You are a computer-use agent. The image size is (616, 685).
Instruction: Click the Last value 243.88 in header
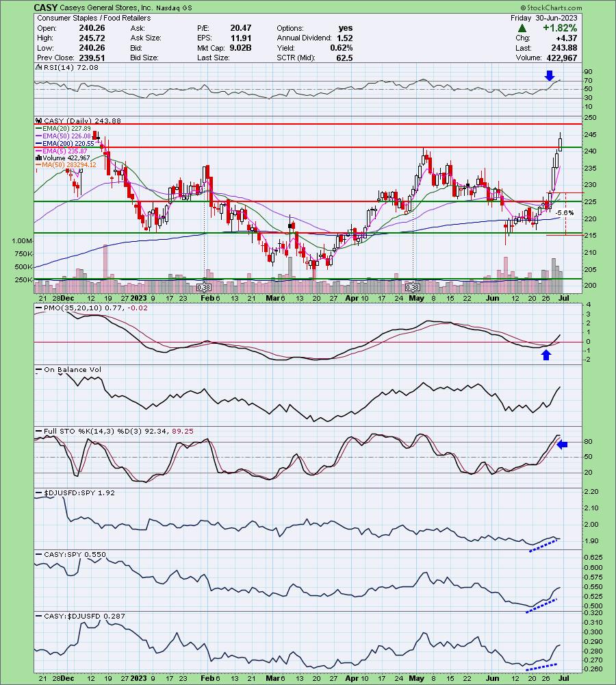coord(564,48)
